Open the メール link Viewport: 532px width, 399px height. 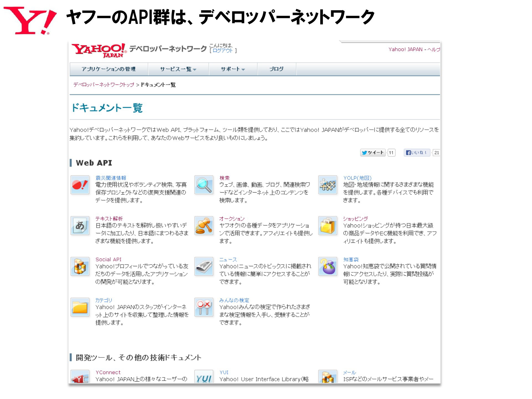[x=349, y=372]
